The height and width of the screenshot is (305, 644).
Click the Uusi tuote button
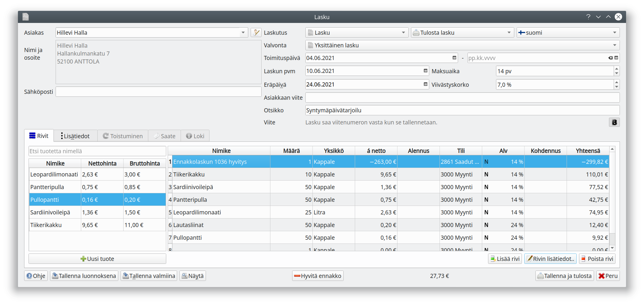coord(97,259)
